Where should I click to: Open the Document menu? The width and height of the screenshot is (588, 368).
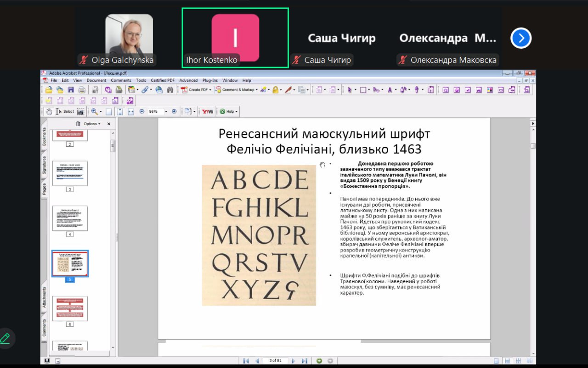(96, 80)
